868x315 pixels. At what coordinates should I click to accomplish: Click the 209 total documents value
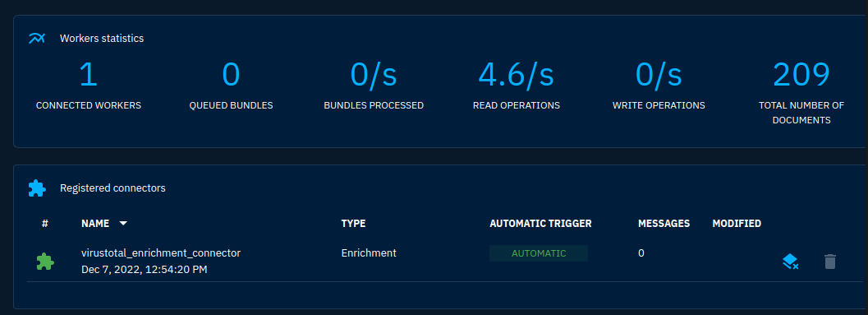[801, 74]
